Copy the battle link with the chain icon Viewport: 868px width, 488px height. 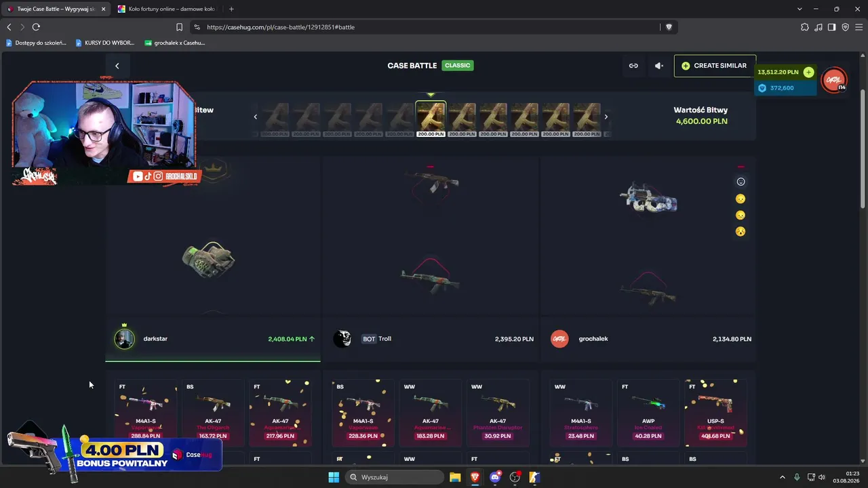coord(633,66)
